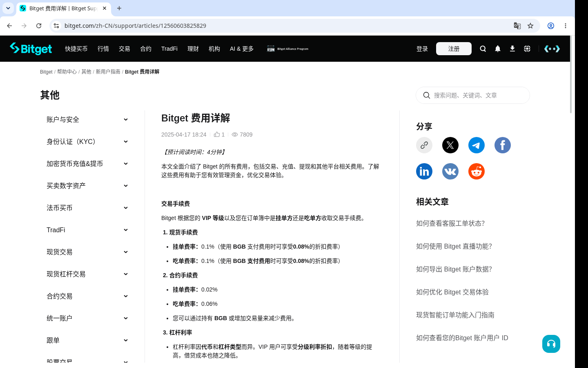588x368 pixels.
Task: Open notifications bell icon
Action: click(497, 49)
